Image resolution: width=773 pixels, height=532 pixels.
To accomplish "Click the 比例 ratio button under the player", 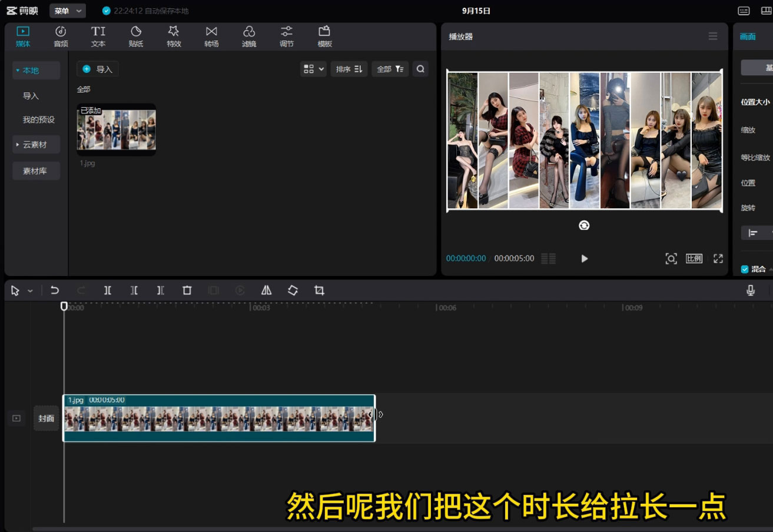I will tap(694, 258).
